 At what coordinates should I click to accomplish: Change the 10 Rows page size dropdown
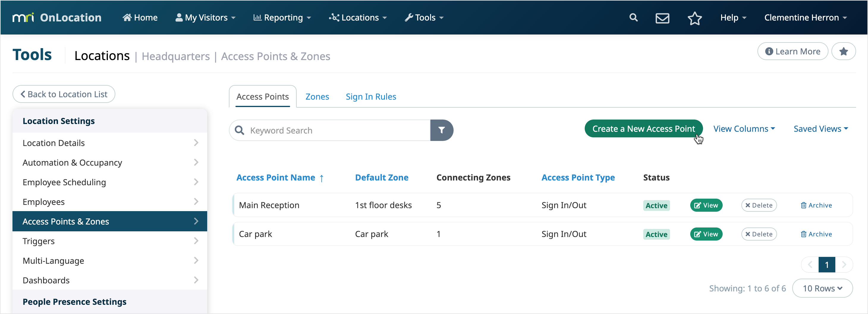point(823,288)
